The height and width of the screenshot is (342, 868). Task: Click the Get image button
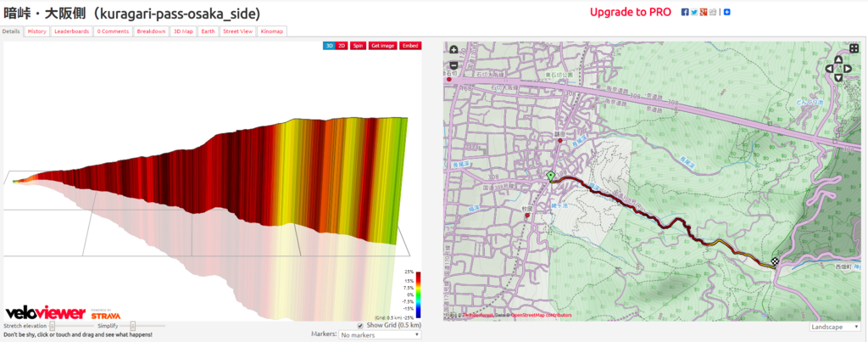[383, 46]
